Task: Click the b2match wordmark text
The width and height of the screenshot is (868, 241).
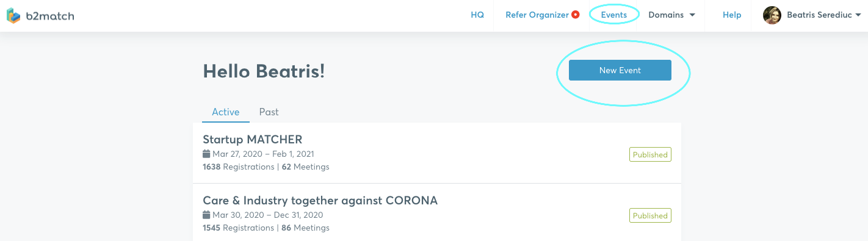Action: coord(50,16)
